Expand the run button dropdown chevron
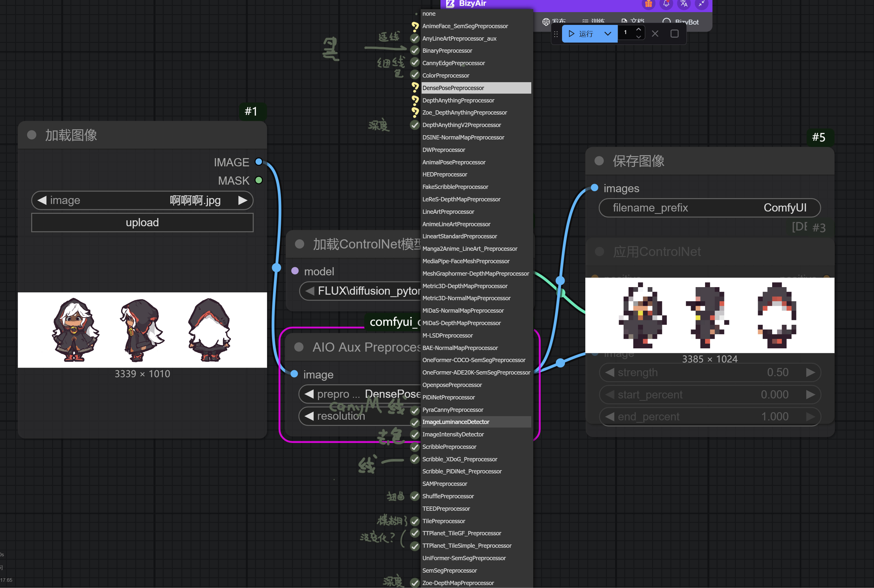Screen dimensions: 874x588 (608, 34)
